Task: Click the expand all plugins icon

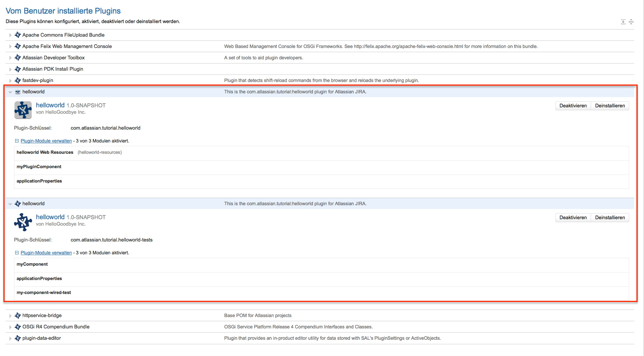Action: tap(623, 22)
